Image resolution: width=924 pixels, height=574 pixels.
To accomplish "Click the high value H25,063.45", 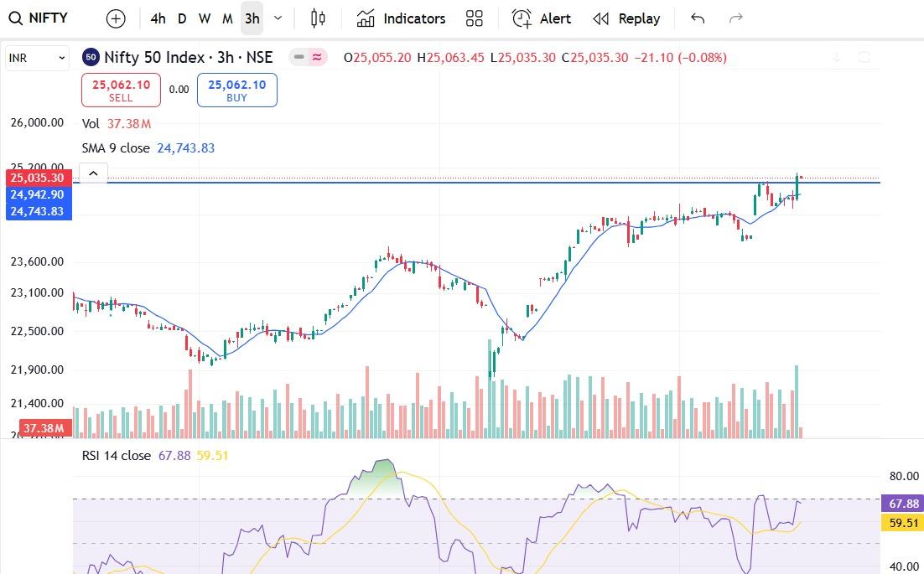I will coord(450,58).
